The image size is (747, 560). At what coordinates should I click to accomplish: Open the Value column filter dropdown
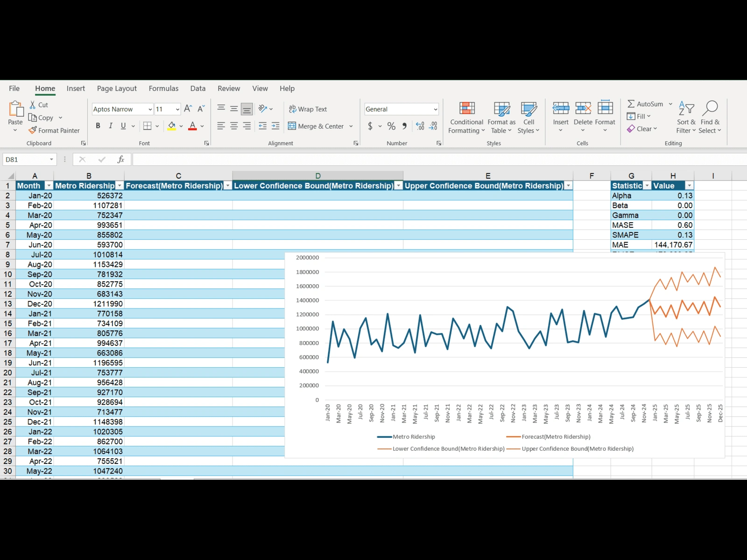point(689,186)
